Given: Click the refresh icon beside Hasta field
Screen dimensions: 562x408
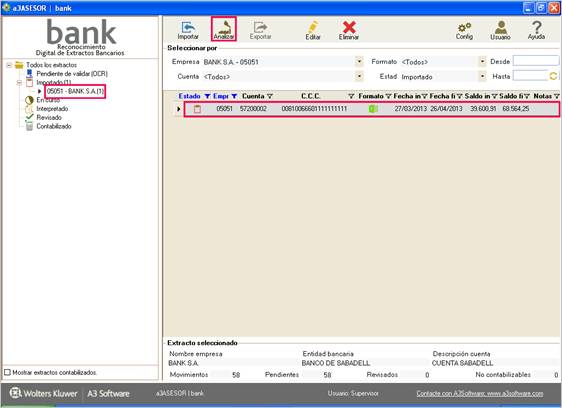Looking at the screenshot, I should [553, 76].
